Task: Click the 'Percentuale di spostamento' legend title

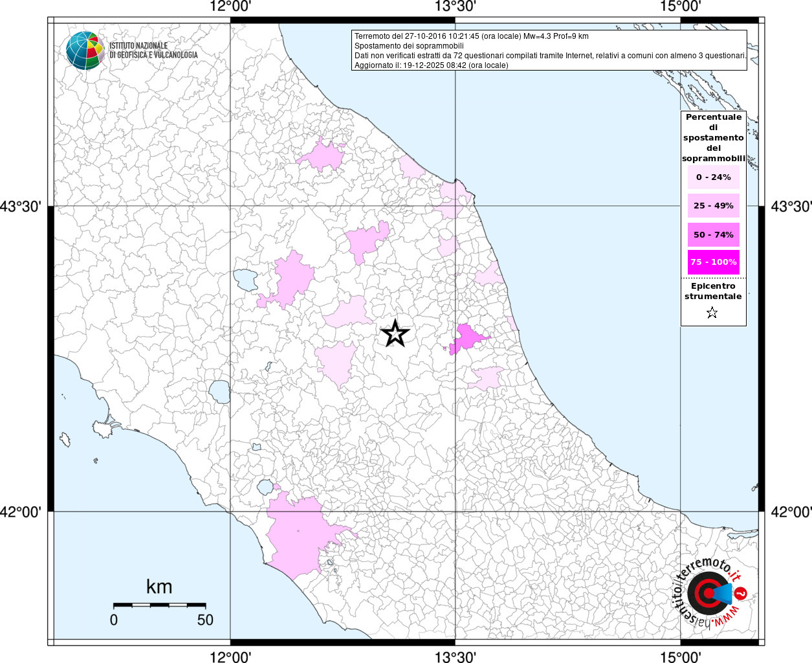Action: tap(713, 137)
